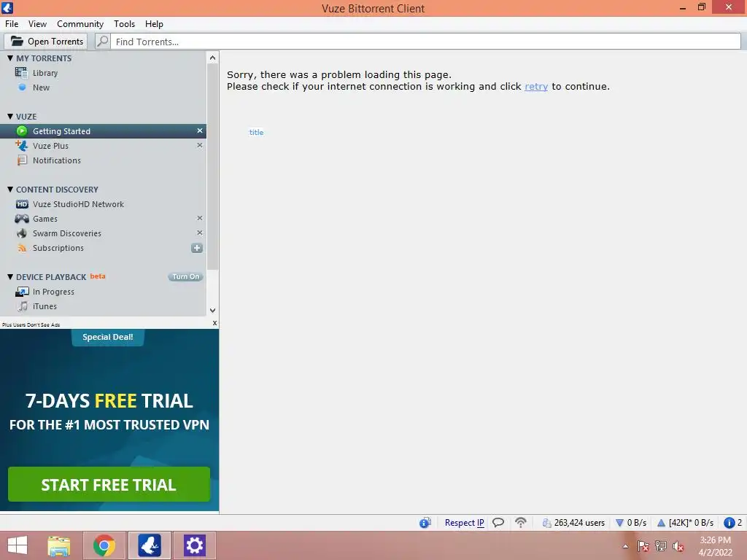
Task: Open the Help menu
Action: click(154, 24)
